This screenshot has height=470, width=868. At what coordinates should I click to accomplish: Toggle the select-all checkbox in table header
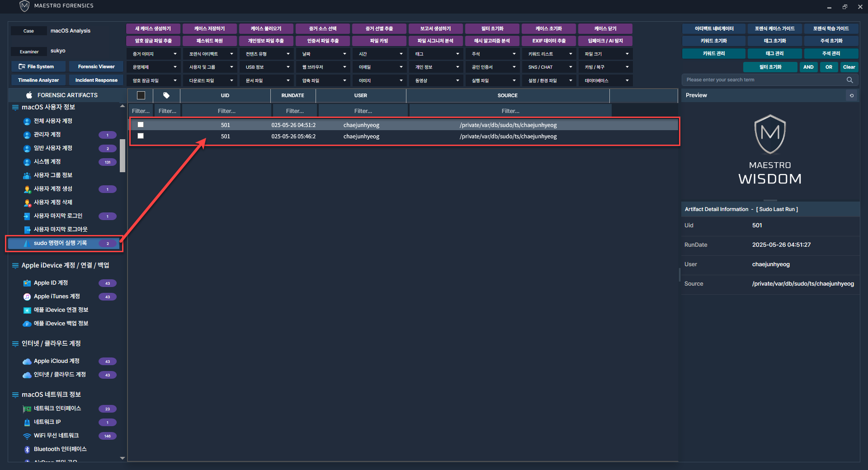[141, 95]
